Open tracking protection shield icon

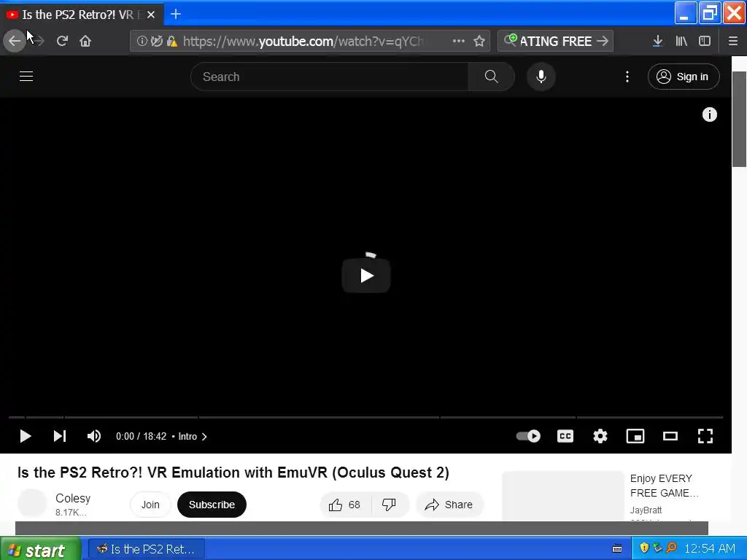point(156,41)
